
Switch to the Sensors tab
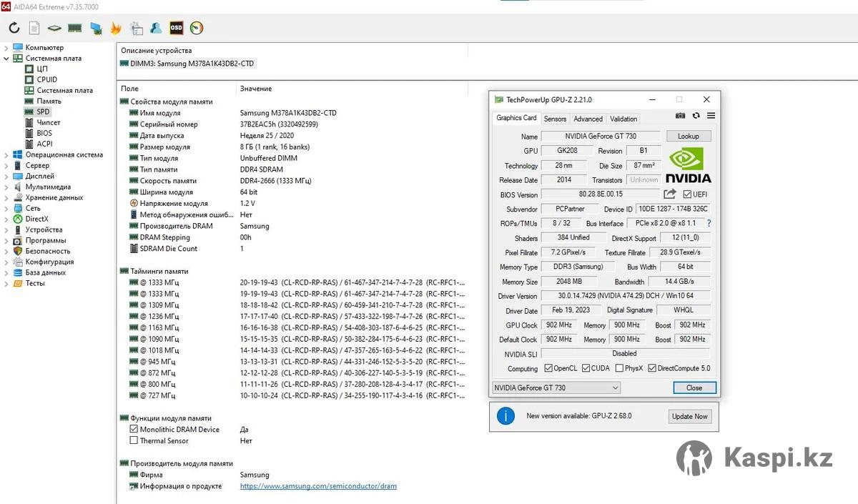(x=554, y=119)
